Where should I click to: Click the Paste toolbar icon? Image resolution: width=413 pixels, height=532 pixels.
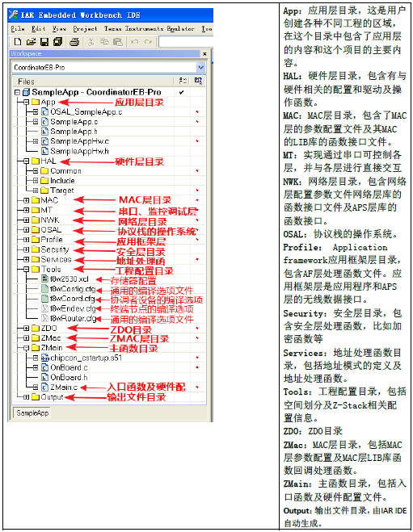click(x=117, y=42)
